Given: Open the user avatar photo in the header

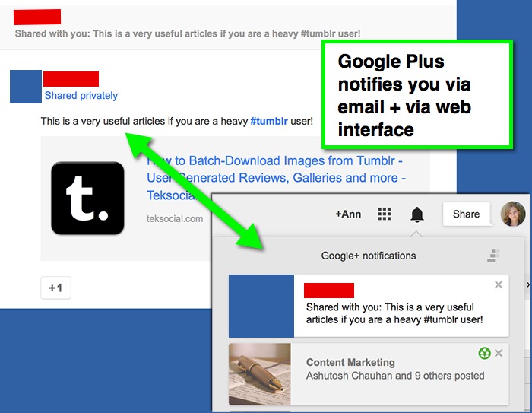Looking at the screenshot, I should pyautogui.click(x=513, y=214).
